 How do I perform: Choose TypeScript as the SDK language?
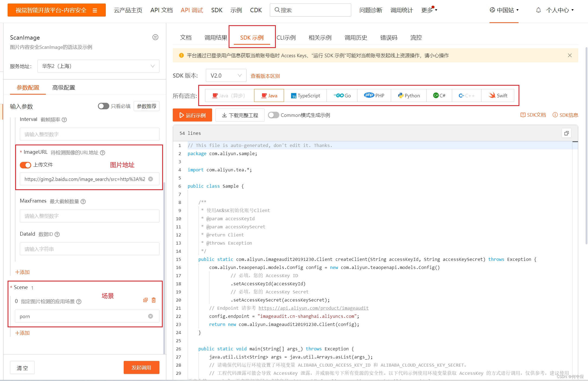click(305, 95)
